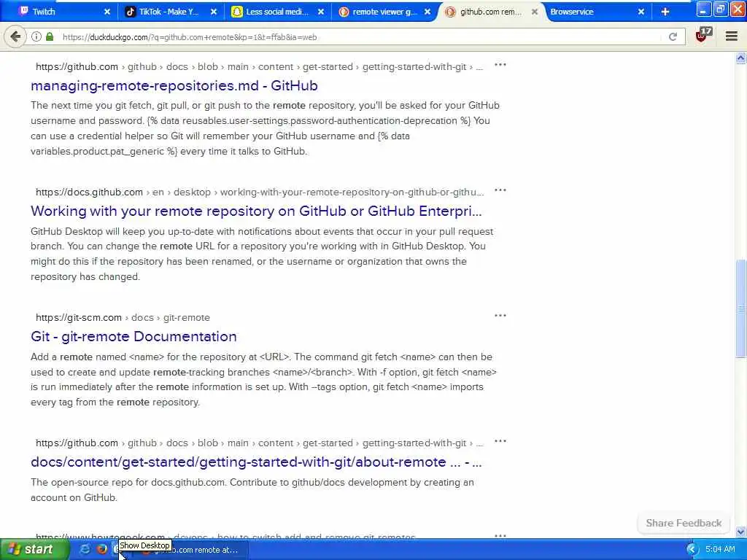Image resolution: width=747 pixels, height=560 pixels.
Task: Open Working with your remote repository result
Action: [x=256, y=211]
